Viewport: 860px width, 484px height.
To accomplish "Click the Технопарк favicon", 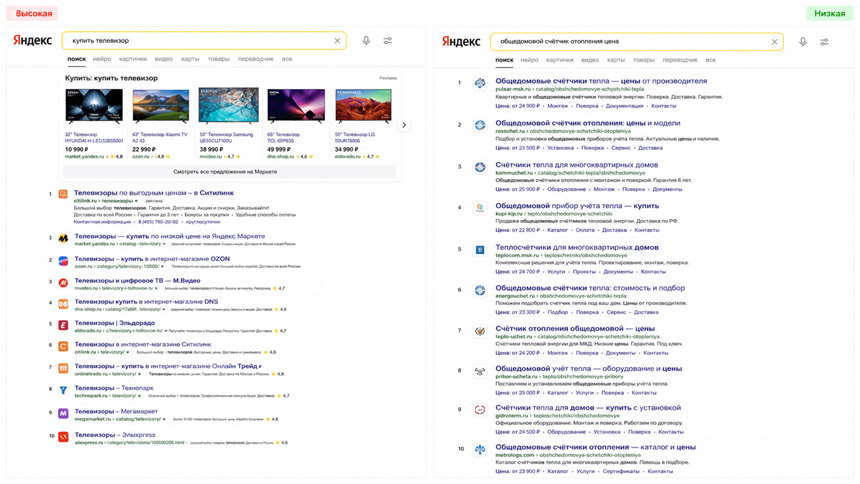I will [x=64, y=390].
